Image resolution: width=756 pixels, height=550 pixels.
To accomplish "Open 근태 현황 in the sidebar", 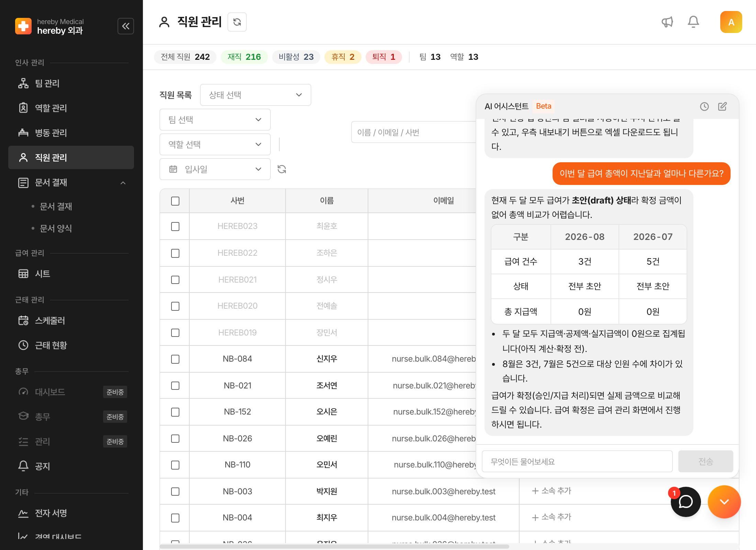I will 71,345.
